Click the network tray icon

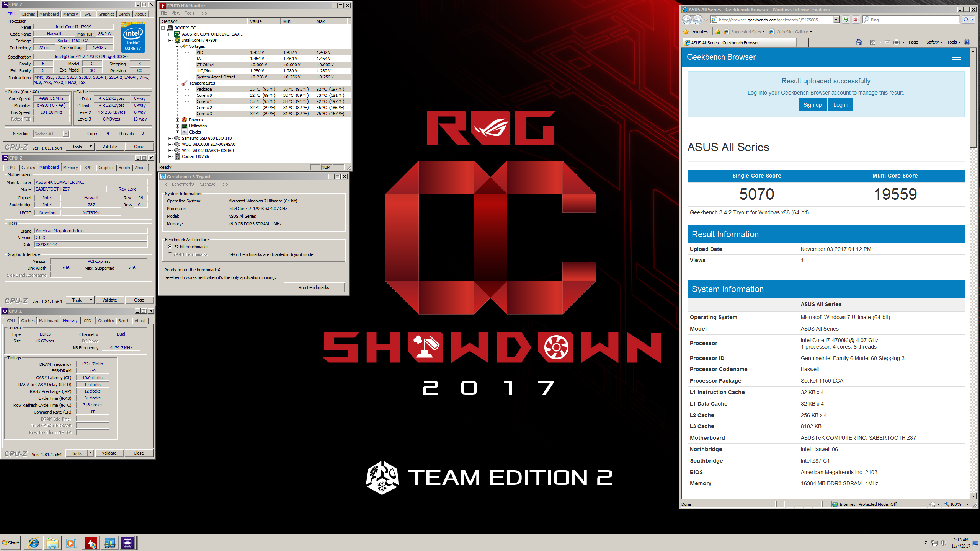934,543
